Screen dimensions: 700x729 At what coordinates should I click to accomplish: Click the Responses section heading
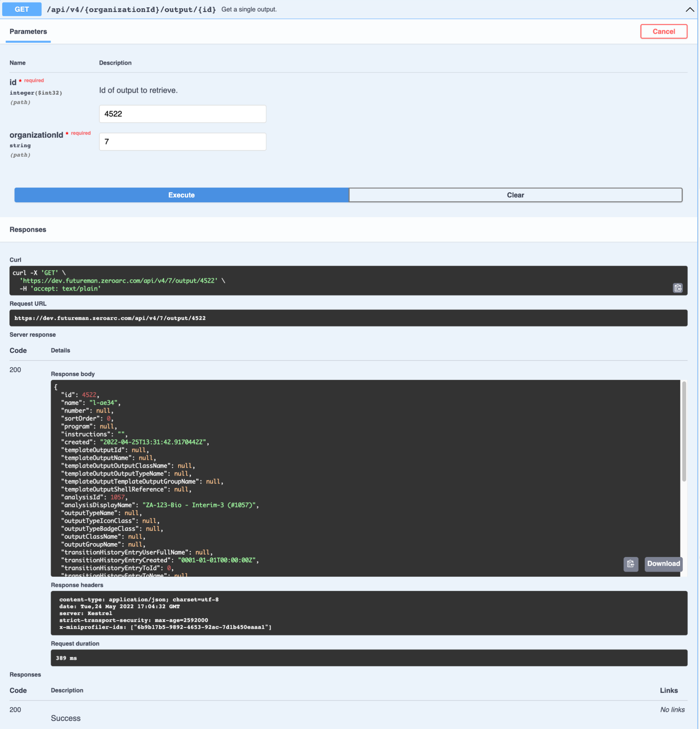[x=28, y=230]
